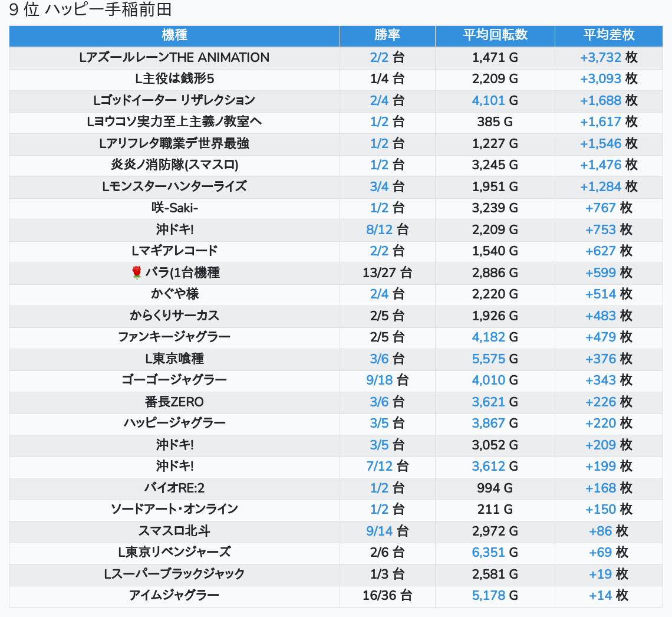Sort by 勝率 column header

387,35
